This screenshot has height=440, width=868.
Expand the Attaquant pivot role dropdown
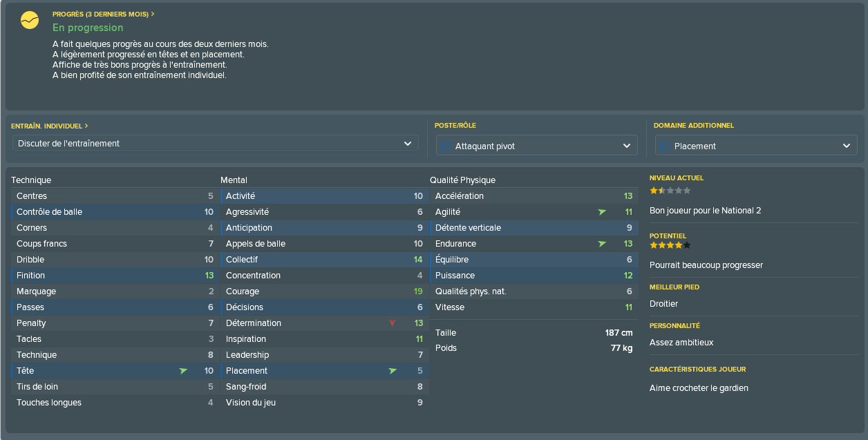537,146
